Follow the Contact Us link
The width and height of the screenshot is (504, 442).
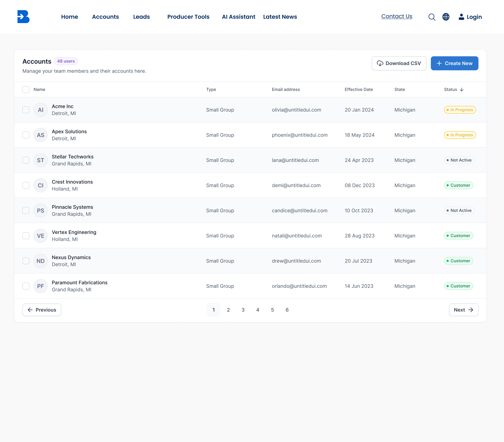coord(397,16)
